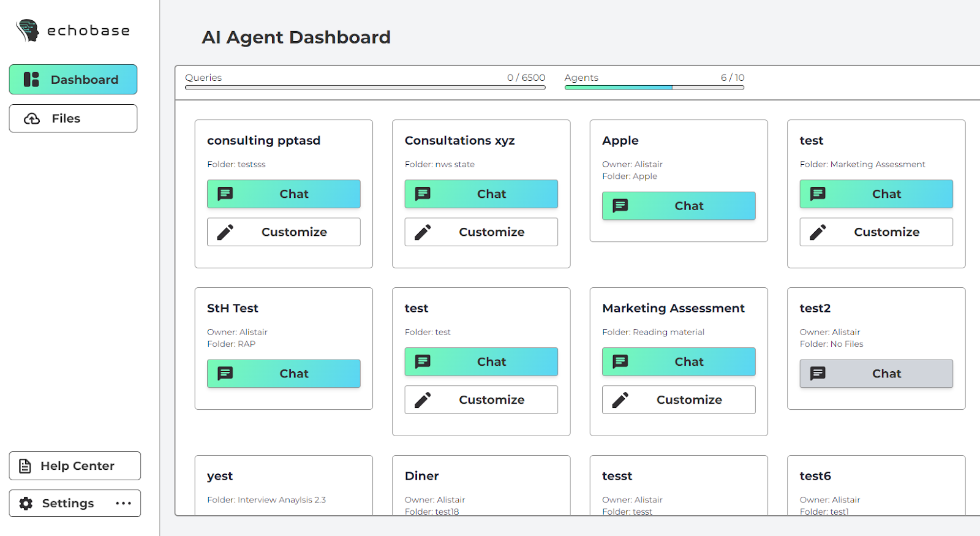Select the 'test6' card title

[x=815, y=477]
